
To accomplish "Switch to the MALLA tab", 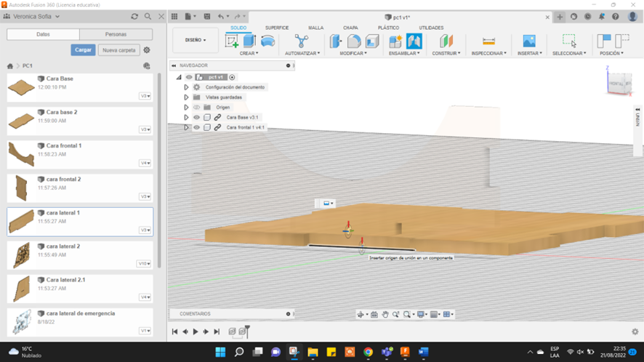I will click(x=316, y=28).
